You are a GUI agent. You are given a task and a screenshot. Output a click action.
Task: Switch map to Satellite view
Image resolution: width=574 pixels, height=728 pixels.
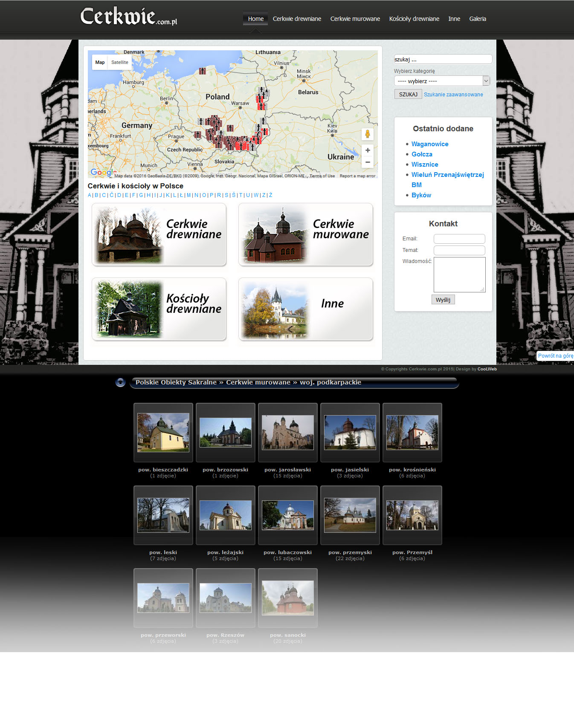120,62
